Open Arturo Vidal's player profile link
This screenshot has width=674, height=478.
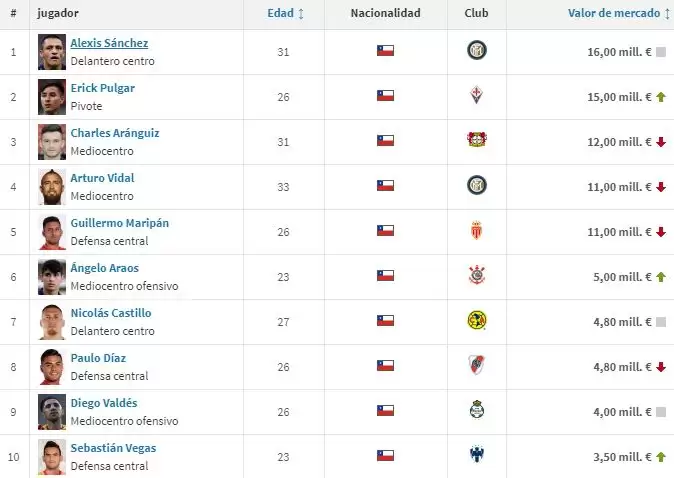coord(102,178)
